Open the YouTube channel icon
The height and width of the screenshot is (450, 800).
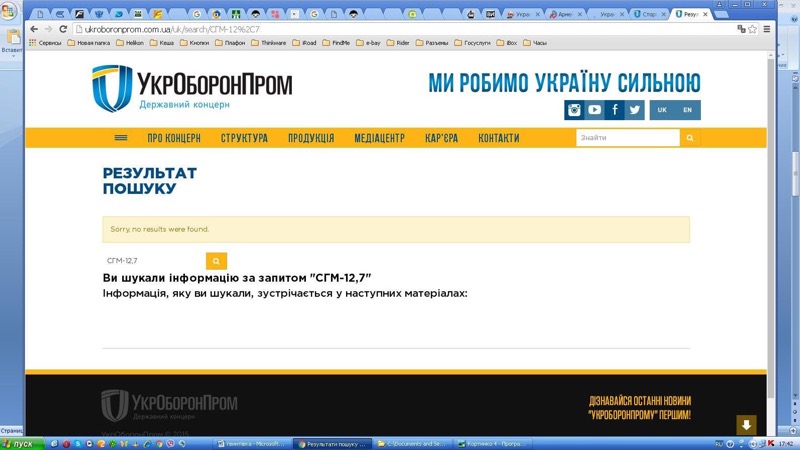point(594,110)
